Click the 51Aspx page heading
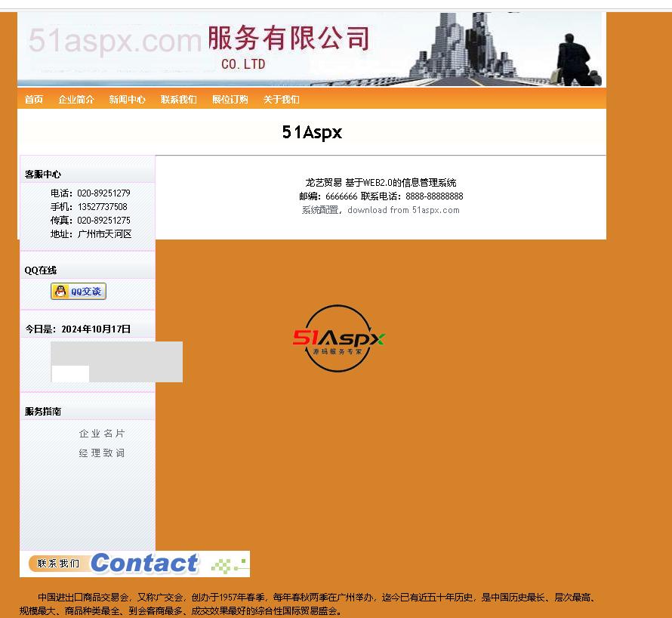The image size is (672, 618). [x=312, y=132]
